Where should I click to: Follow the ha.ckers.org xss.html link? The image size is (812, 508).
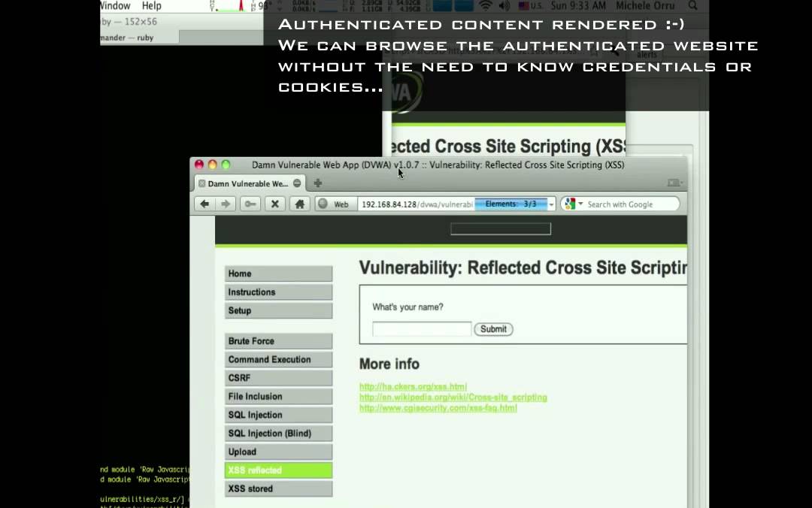click(414, 387)
